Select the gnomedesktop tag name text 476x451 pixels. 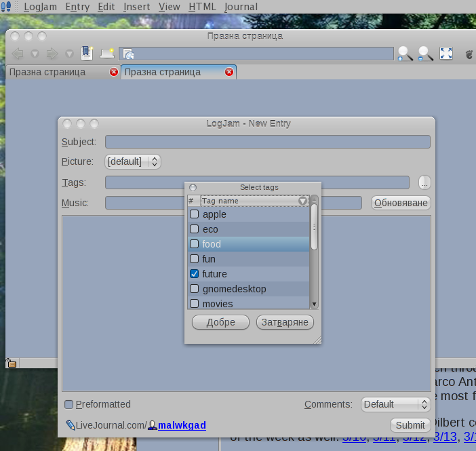click(x=235, y=289)
